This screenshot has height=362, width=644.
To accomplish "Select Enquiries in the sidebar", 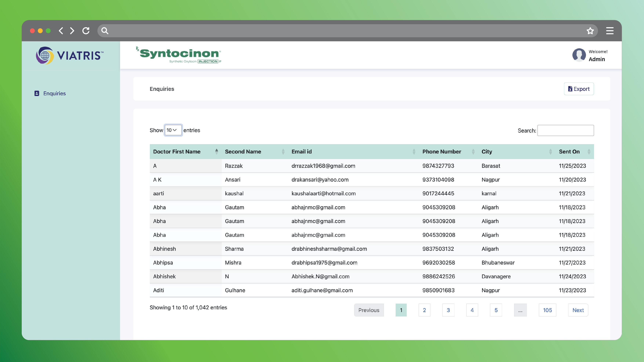I will point(54,93).
